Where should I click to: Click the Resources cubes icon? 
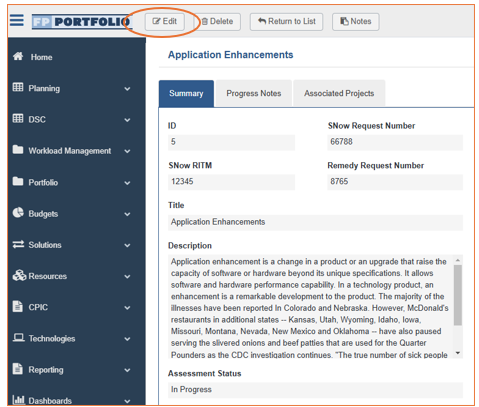tap(19, 275)
